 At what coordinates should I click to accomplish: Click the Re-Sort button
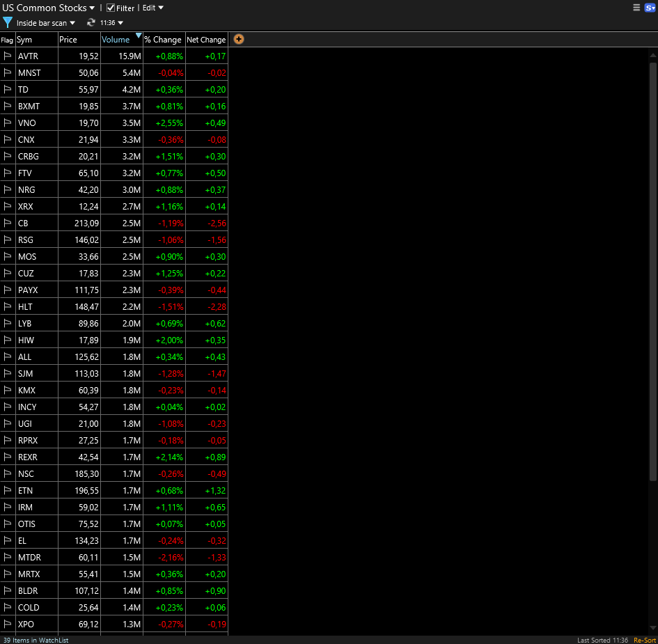click(645, 639)
